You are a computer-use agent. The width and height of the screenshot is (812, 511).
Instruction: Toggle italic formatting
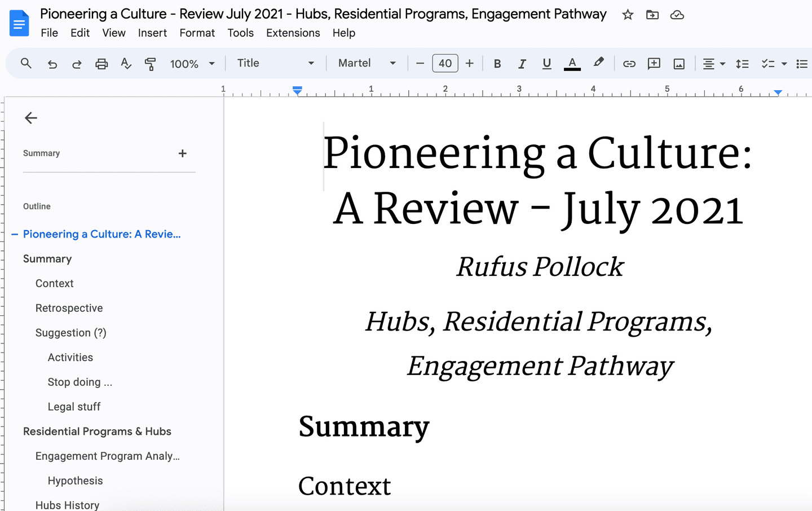pyautogui.click(x=522, y=63)
